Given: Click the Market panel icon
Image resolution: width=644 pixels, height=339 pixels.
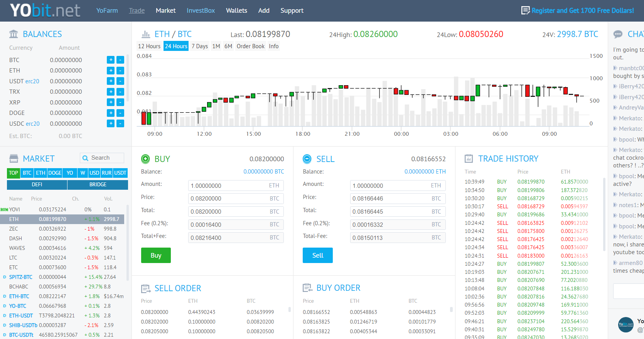Looking at the screenshot, I should click(x=13, y=159).
